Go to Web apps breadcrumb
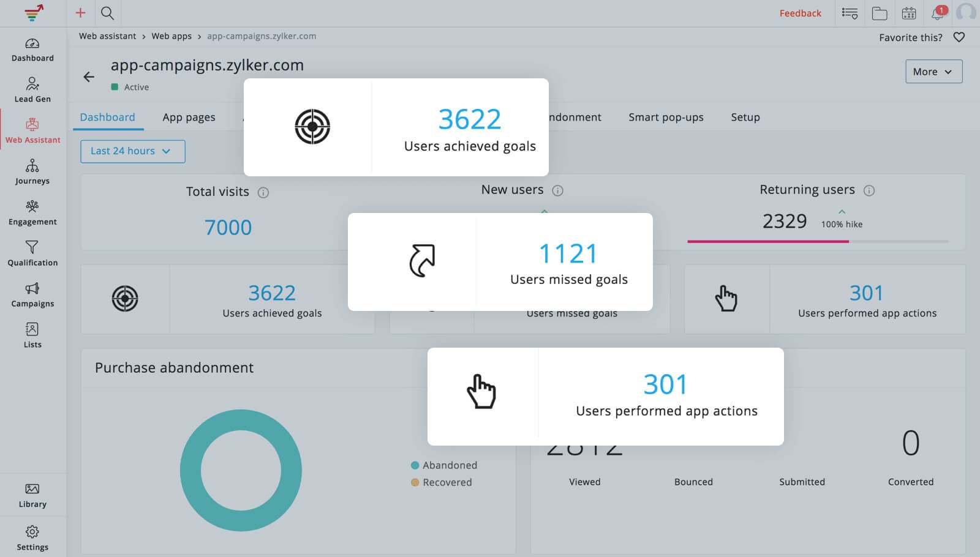 pyautogui.click(x=171, y=36)
